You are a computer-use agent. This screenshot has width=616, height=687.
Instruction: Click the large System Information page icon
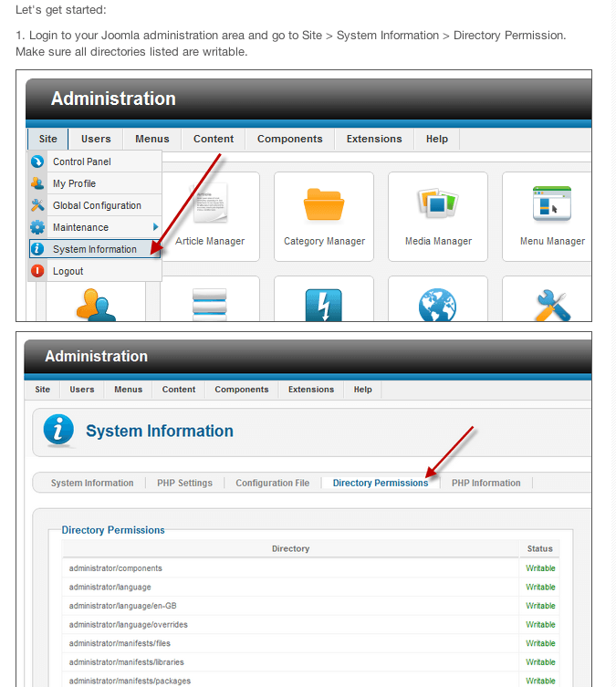58,431
